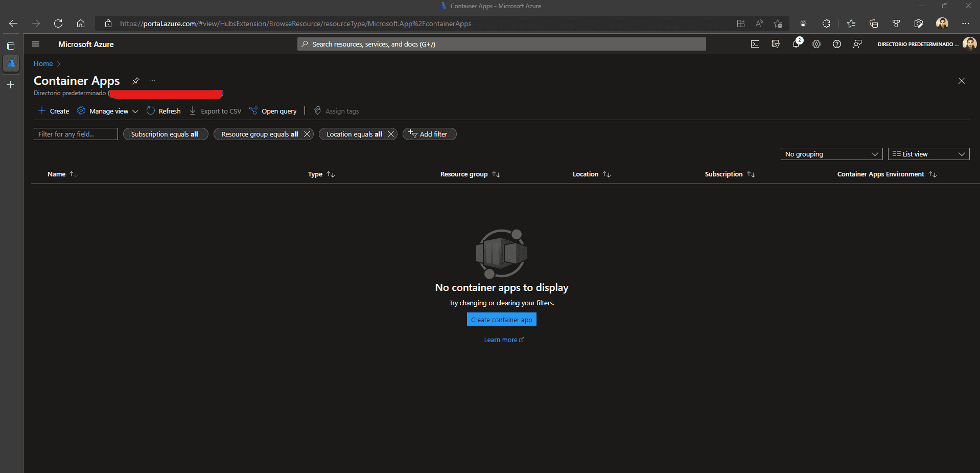Sort by the Type column
Screen dimensions: 980x473
pyautogui.click(x=321, y=174)
